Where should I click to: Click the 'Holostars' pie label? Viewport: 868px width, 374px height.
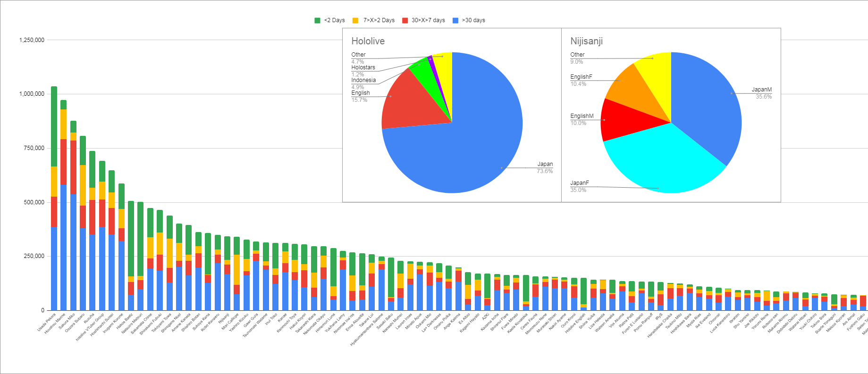point(363,67)
